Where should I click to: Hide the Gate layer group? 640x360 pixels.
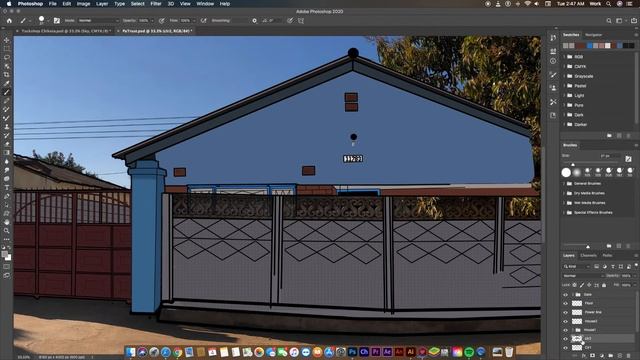pos(566,294)
